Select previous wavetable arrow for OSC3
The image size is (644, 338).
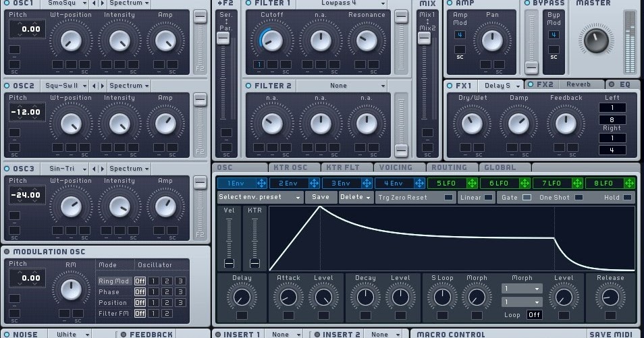click(x=94, y=169)
